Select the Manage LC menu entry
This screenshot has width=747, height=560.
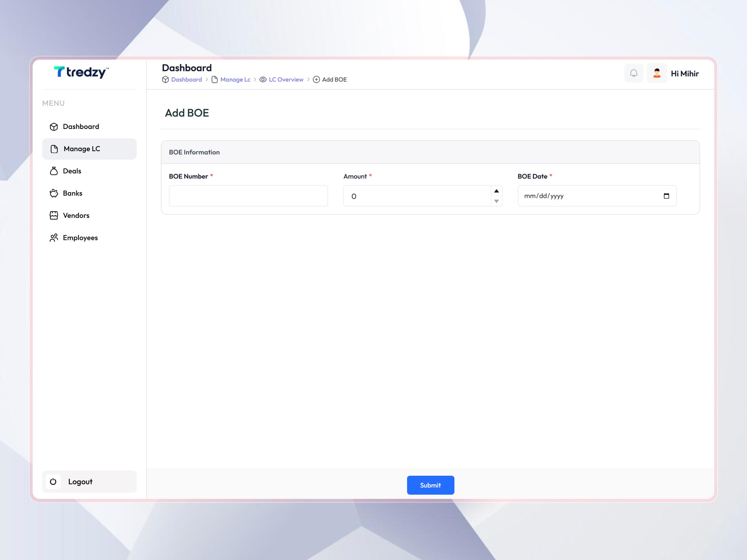point(82,148)
